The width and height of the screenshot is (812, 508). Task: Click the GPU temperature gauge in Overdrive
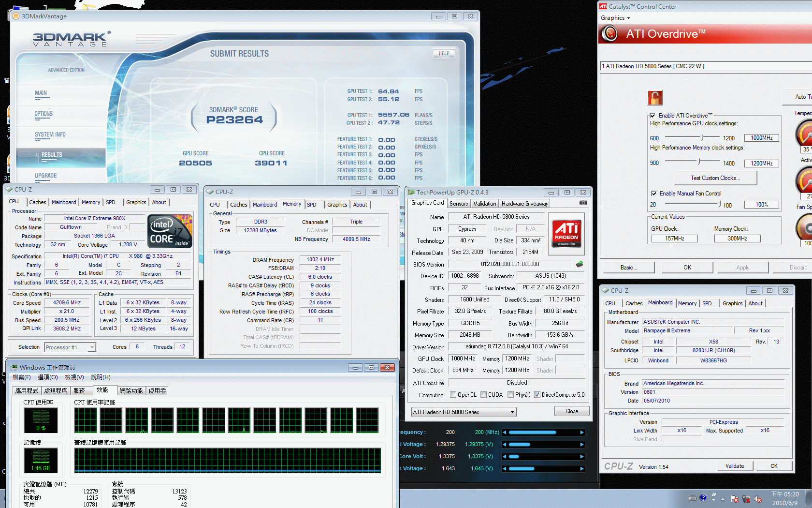click(x=804, y=133)
